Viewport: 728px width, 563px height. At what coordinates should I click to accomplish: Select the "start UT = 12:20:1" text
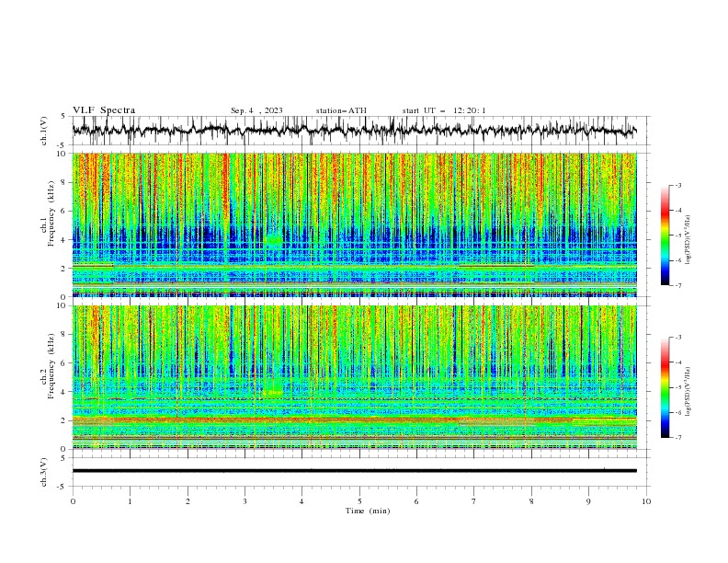pyautogui.click(x=444, y=110)
